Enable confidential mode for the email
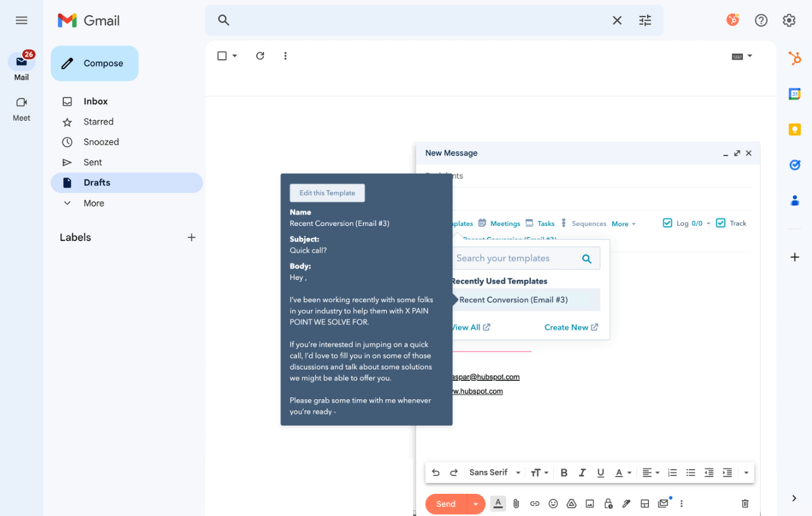 (608, 503)
